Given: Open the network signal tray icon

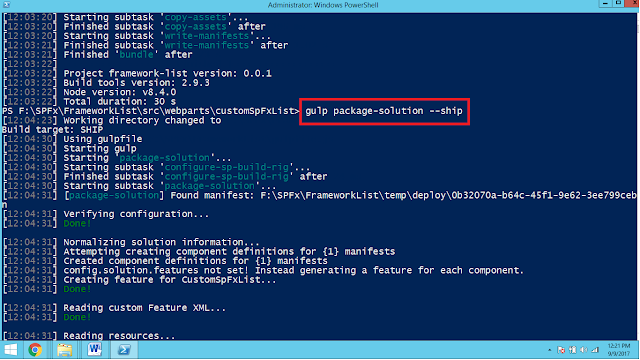Looking at the screenshot, I should point(595,350).
